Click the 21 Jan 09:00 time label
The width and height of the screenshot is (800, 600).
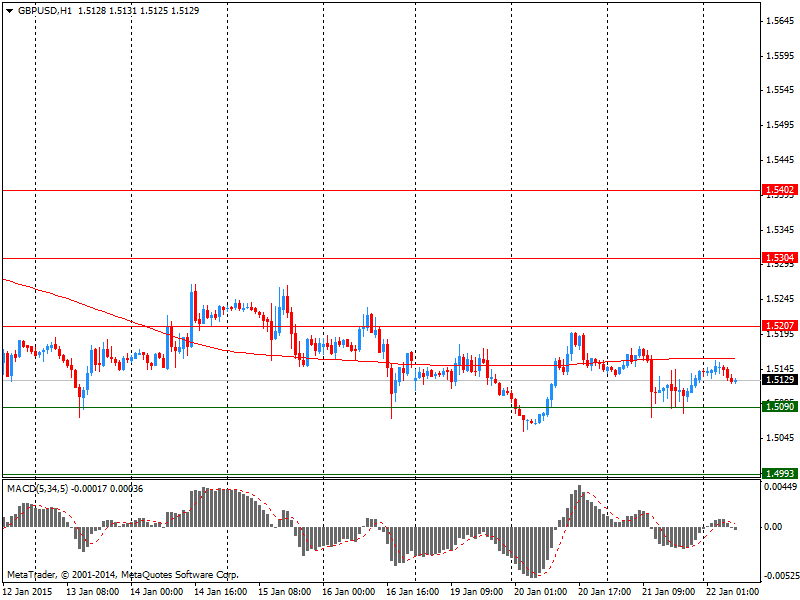pyautogui.click(x=669, y=592)
